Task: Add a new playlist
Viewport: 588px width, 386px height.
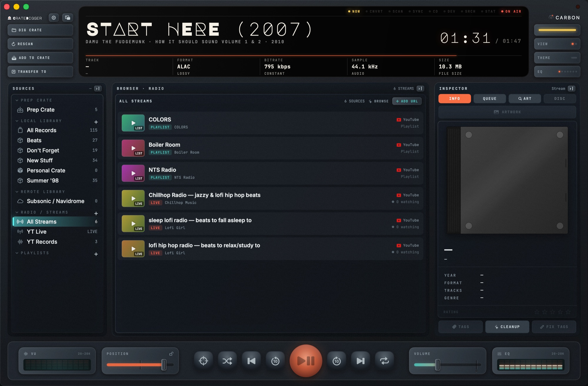Action: click(x=96, y=254)
